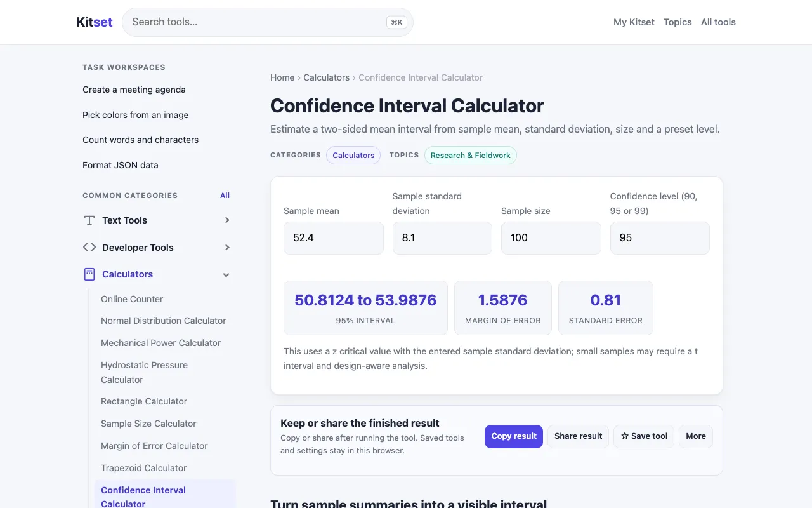Go to Topics in top navigation
Viewport: 812px width, 508px height.
tap(678, 22)
